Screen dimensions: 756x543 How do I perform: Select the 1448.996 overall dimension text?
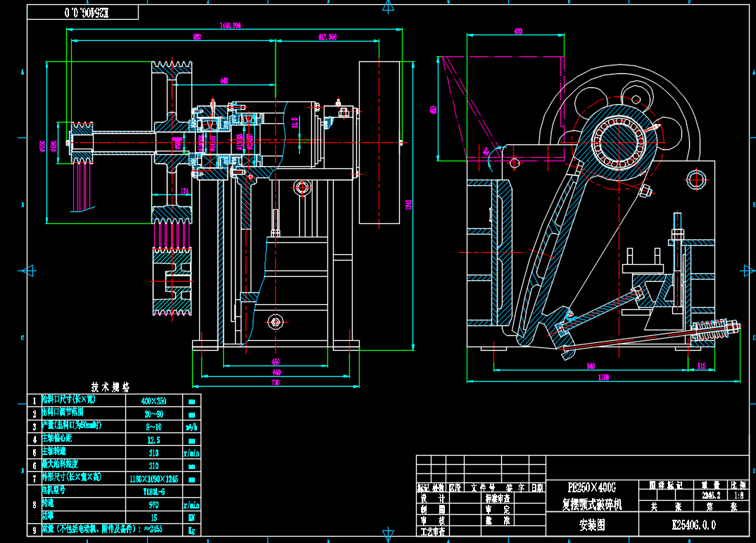[230, 25]
